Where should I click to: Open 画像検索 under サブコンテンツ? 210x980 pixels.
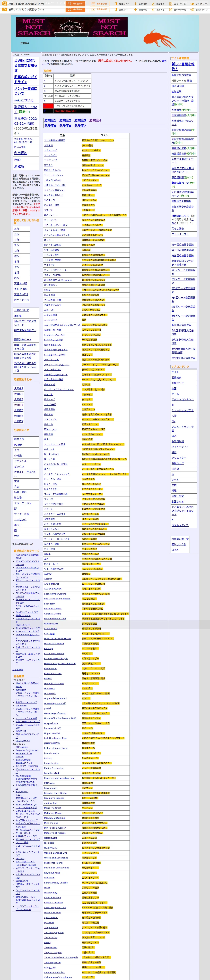pyautogui.click(x=176, y=377)
